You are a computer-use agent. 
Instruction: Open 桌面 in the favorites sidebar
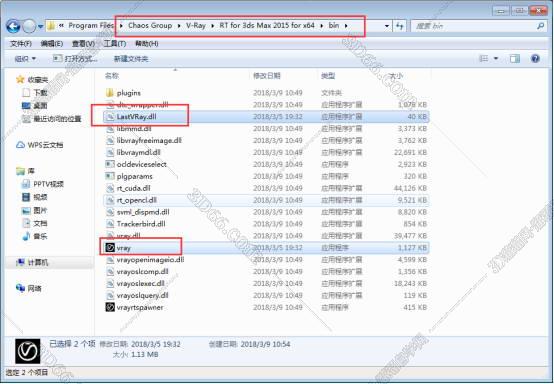pyautogui.click(x=40, y=106)
